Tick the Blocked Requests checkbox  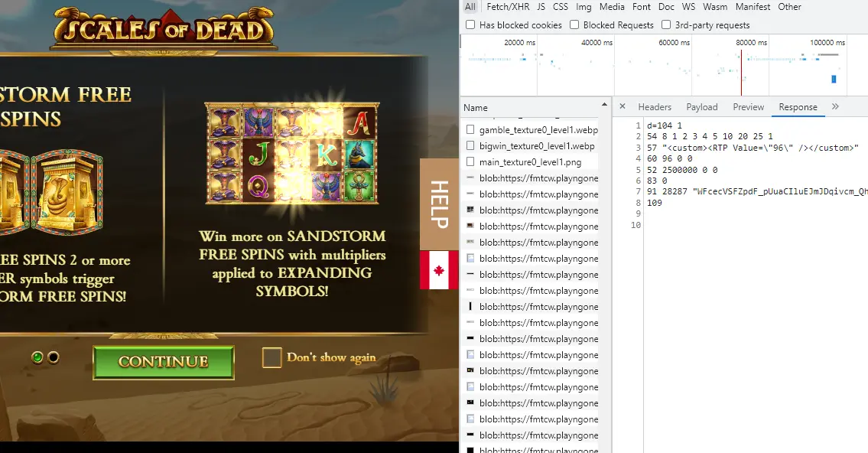(574, 25)
